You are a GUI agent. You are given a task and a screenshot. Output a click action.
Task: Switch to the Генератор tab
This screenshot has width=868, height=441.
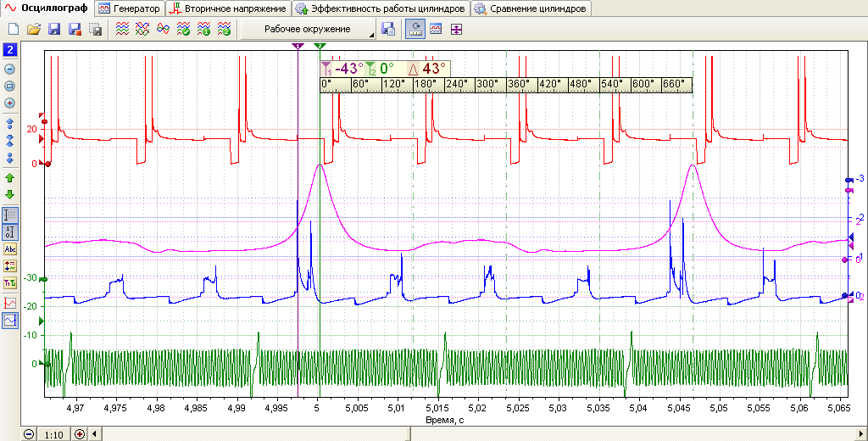tap(130, 8)
